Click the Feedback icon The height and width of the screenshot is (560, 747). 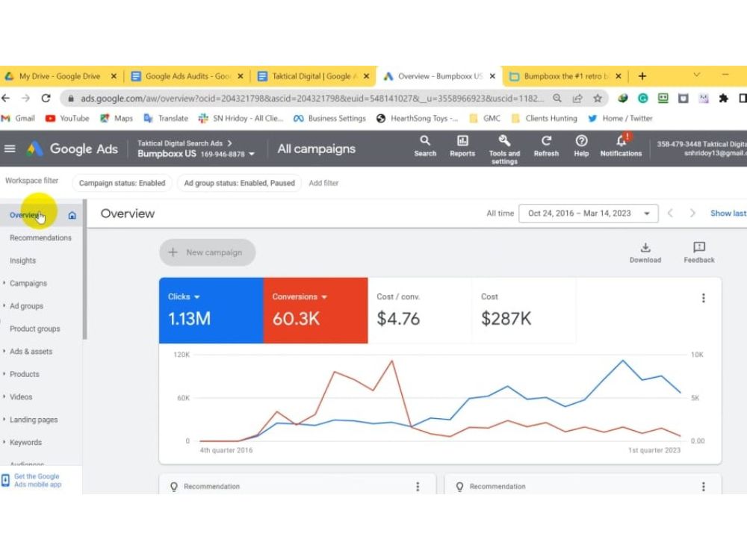699,252
